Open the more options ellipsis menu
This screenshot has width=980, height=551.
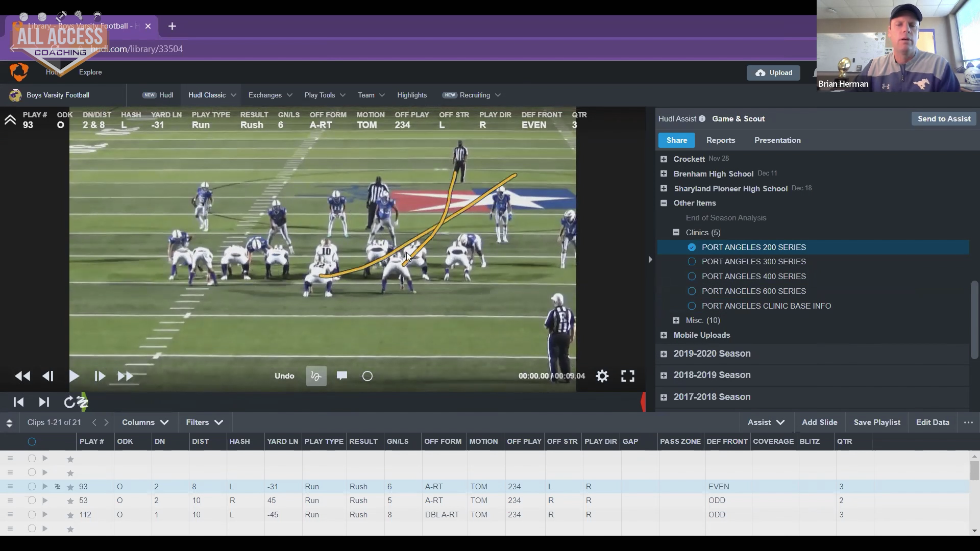pyautogui.click(x=968, y=422)
